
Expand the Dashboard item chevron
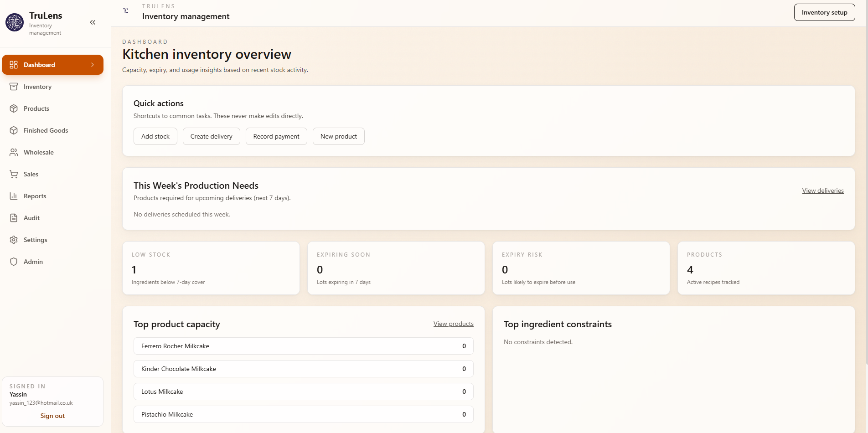(x=93, y=65)
